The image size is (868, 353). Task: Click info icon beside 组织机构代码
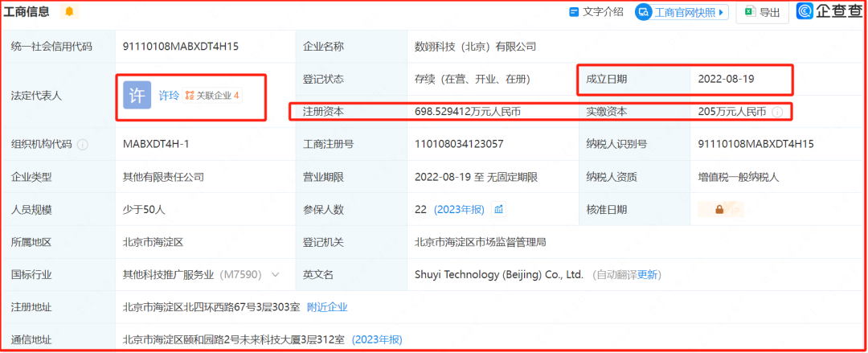pyautogui.click(x=83, y=145)
